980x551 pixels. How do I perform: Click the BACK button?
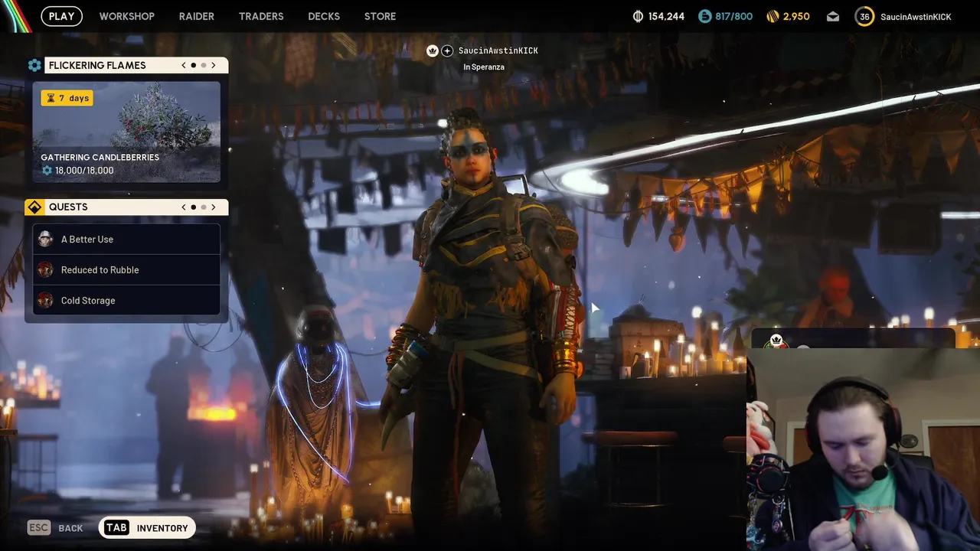click(55, 527)
